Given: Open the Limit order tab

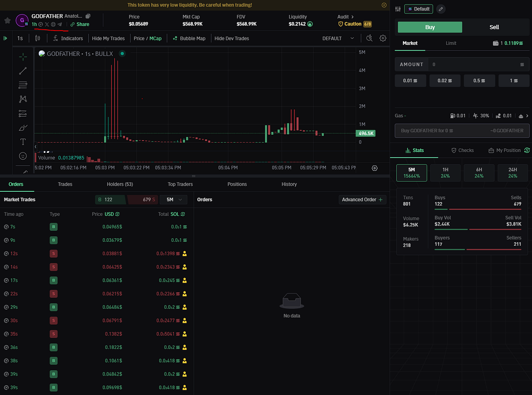Looking at the screenshot, I should coord(451,43).
